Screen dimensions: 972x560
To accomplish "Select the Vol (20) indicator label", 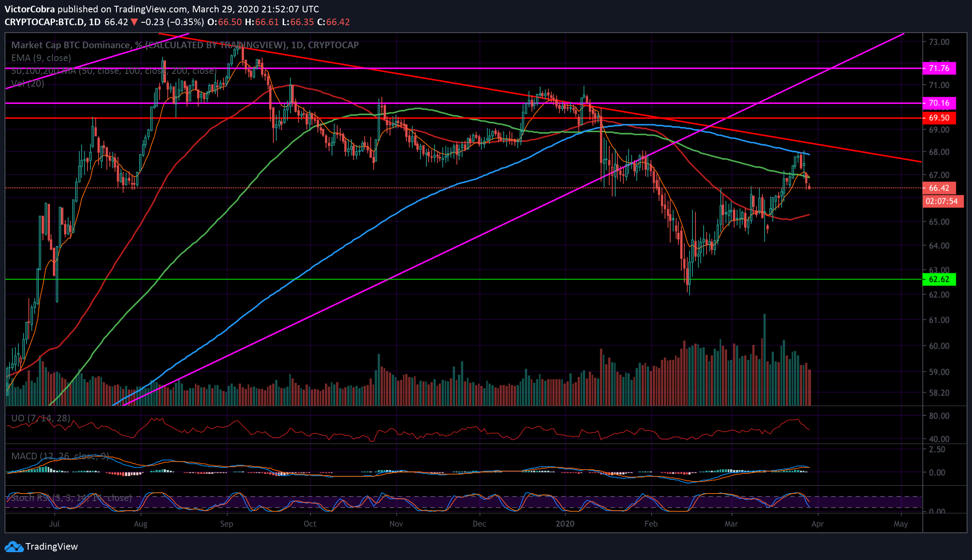I will (28, 83).
